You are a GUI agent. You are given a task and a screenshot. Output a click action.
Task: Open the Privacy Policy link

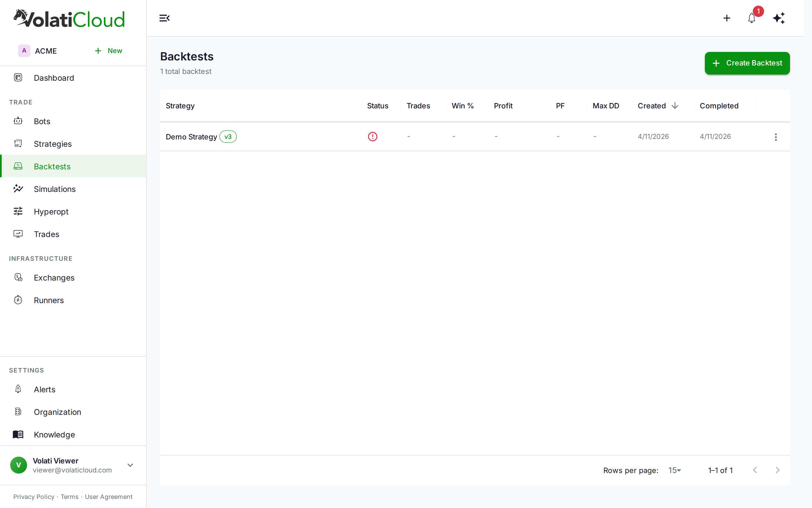point(34,497)
